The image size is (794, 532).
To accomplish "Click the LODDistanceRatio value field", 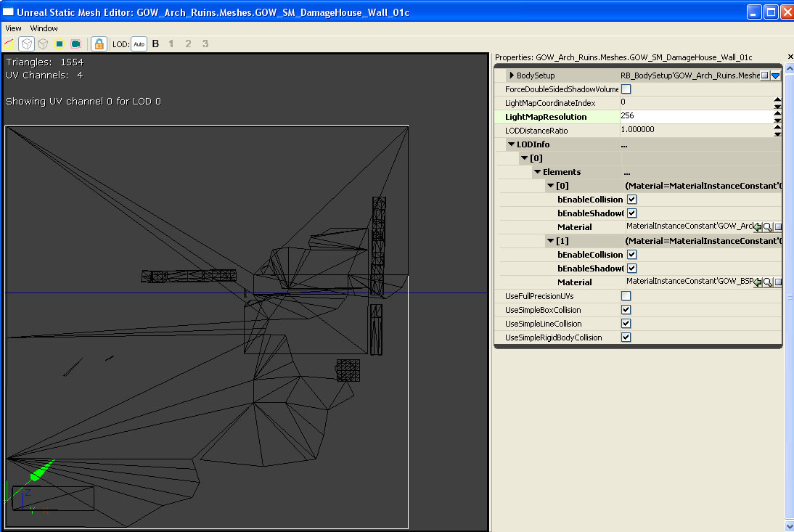I will click(x=696, y=130).
